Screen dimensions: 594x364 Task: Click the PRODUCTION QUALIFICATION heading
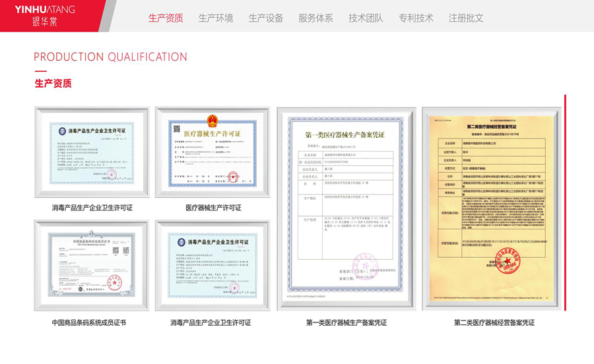coord(110,57)
